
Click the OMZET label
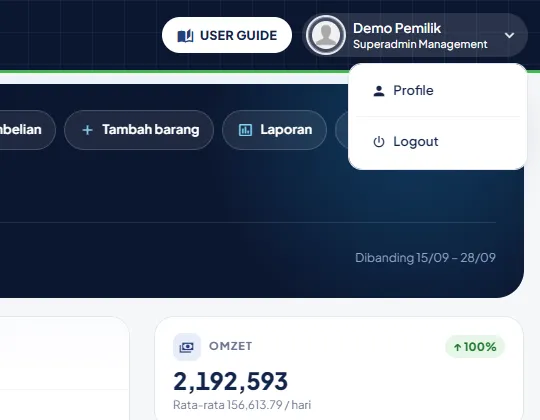(x=230, y=346)
